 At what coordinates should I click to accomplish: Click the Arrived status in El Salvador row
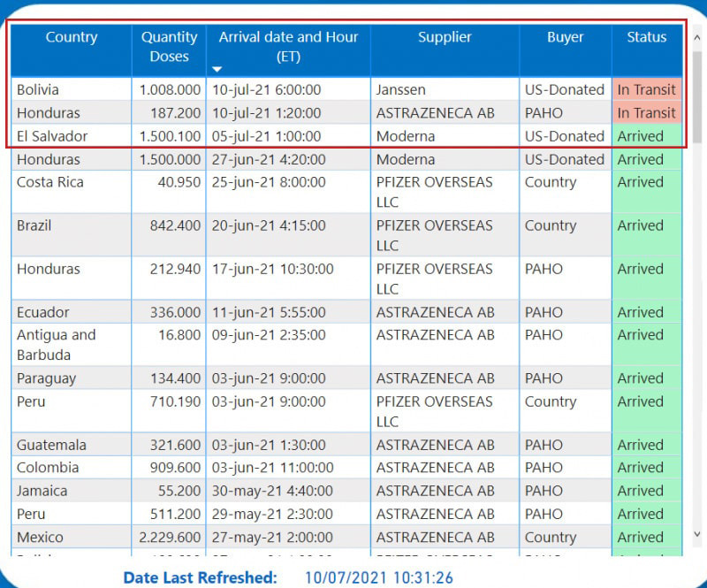(x=640, y=136)
